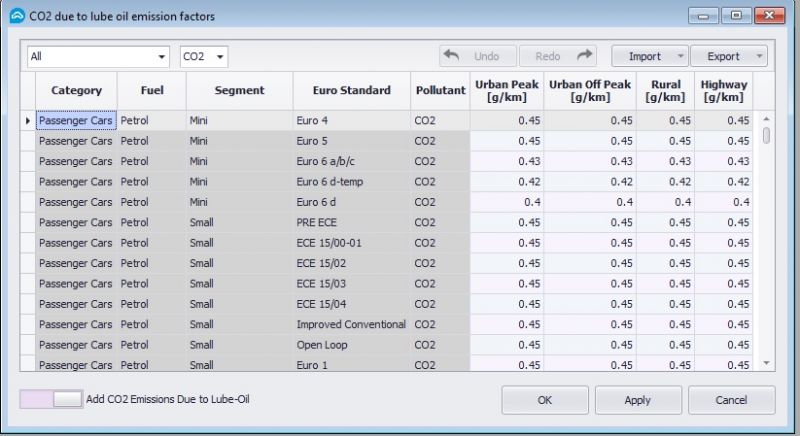Sort by the Category column header
Viewport: 800px width, 436px height.
pyautogui.click(x=77, y=91)
